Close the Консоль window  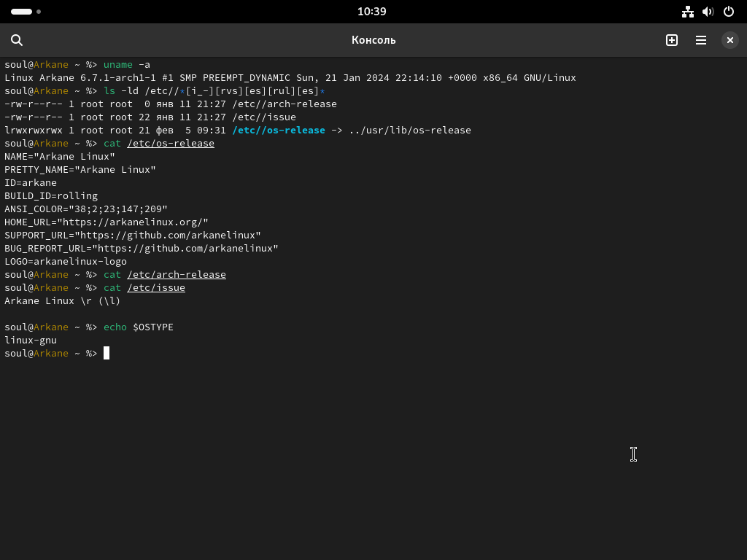729,41
